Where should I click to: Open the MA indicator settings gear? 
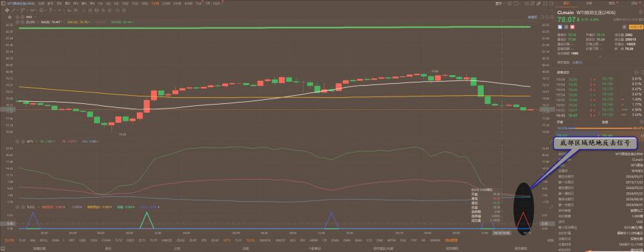point(9,17)
